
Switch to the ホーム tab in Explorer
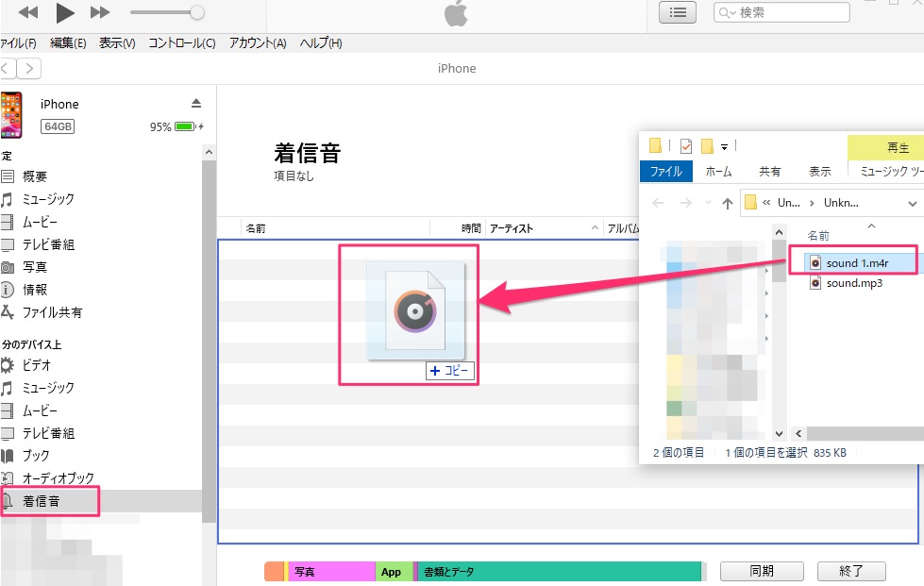pyautogui.click(x=719, y=171)
